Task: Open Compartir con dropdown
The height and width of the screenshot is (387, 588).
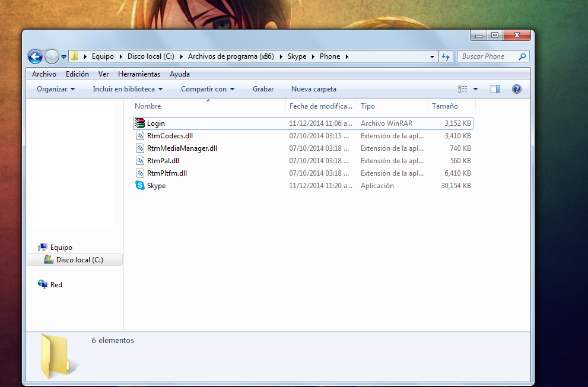Action: point(208,89)
